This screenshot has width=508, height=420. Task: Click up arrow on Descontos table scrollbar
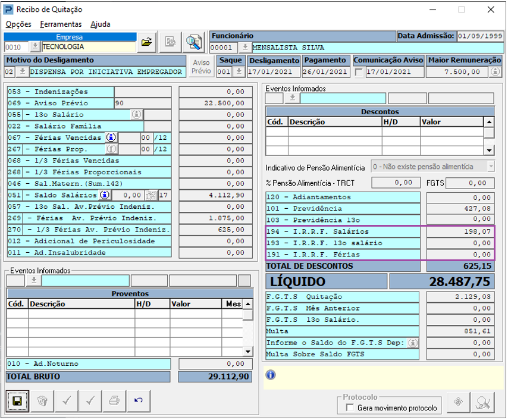[489, 122]
